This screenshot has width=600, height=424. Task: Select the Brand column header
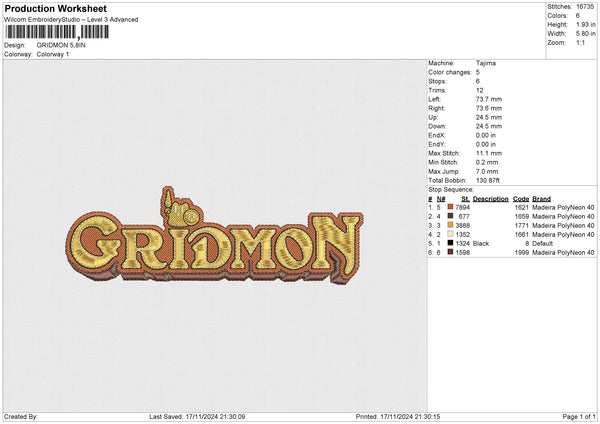coord(541,199)
